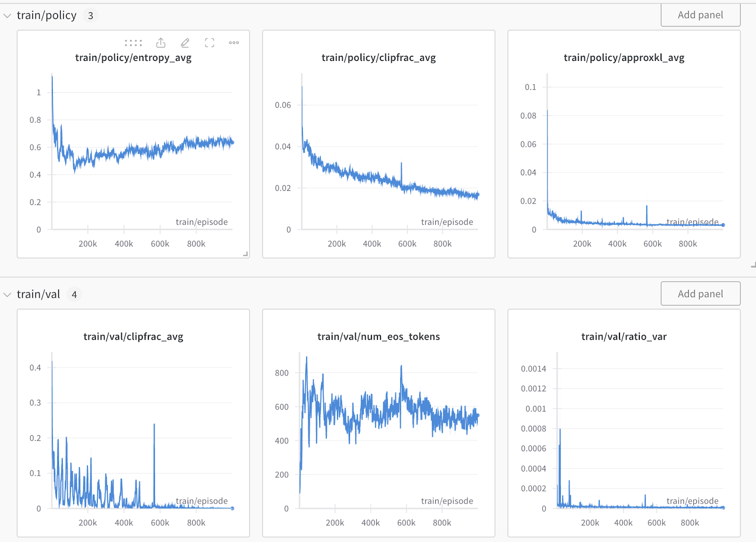
Task: Select train/policy/clipfrac_avg chart title
Action: pos(378,58)
